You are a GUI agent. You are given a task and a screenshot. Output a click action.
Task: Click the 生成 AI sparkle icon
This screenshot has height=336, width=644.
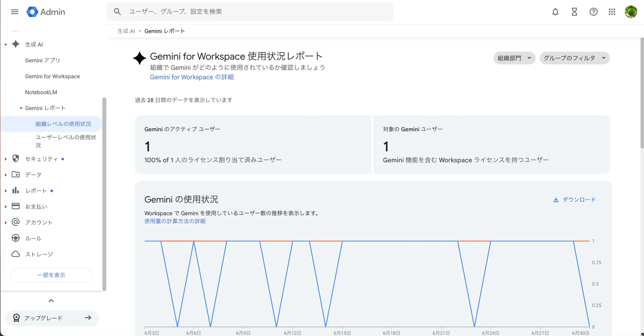click(16, 44)
